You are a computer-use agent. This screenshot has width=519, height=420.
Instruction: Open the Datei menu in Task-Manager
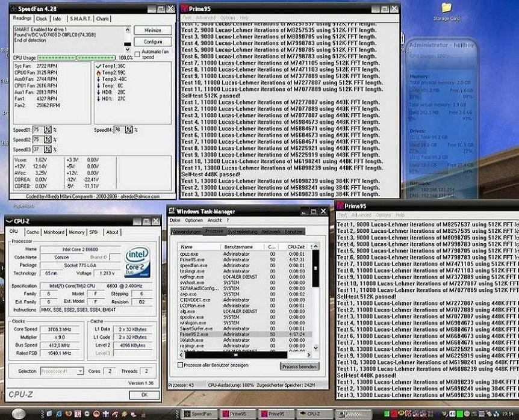click(175, 220)
